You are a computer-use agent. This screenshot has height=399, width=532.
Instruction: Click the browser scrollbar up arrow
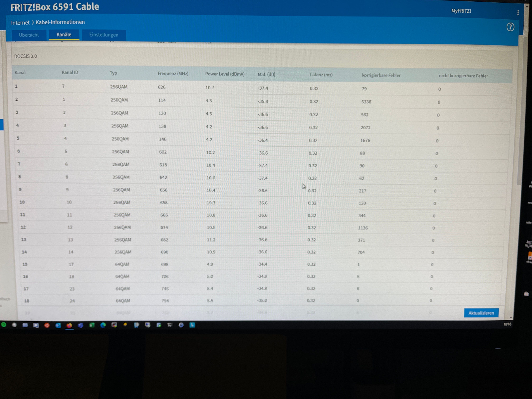coord(527,7)
